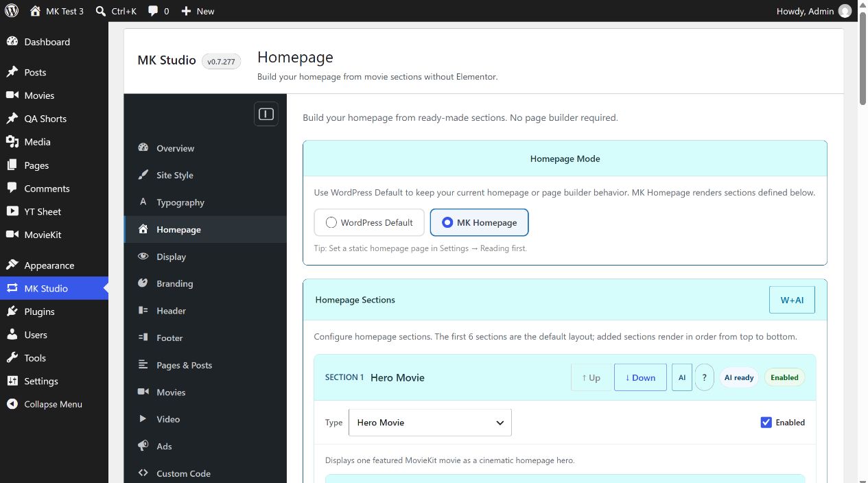Open the Type dropdown showing Hero Movie
Viewport: 868px width, 483px height.
tap(430, 423)
